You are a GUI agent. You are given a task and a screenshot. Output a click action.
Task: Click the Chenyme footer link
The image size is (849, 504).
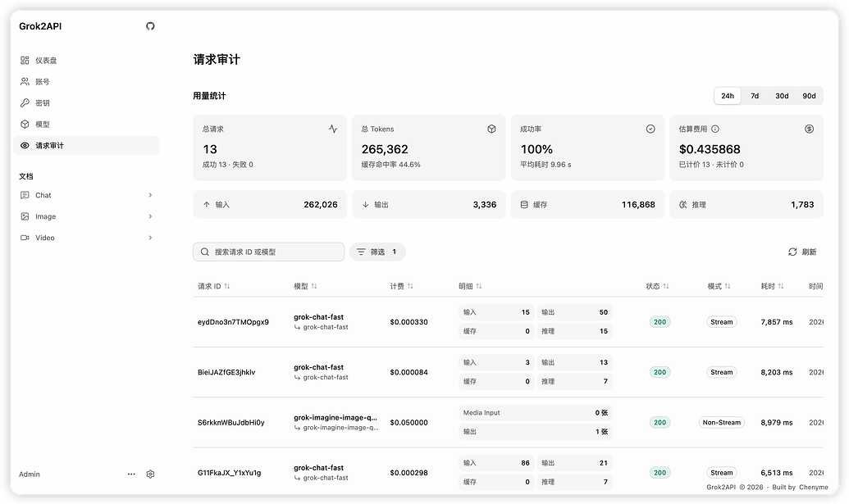813,488
